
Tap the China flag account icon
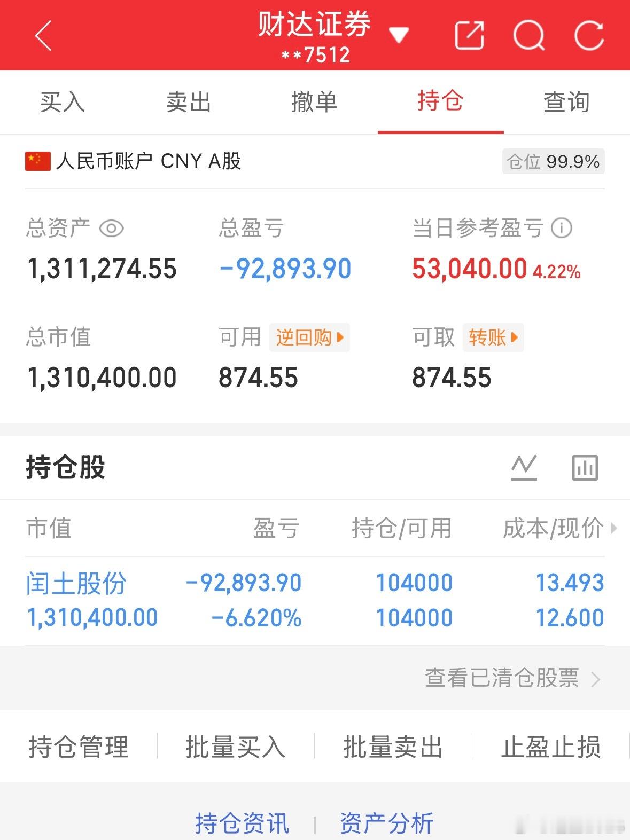(38, 161)
